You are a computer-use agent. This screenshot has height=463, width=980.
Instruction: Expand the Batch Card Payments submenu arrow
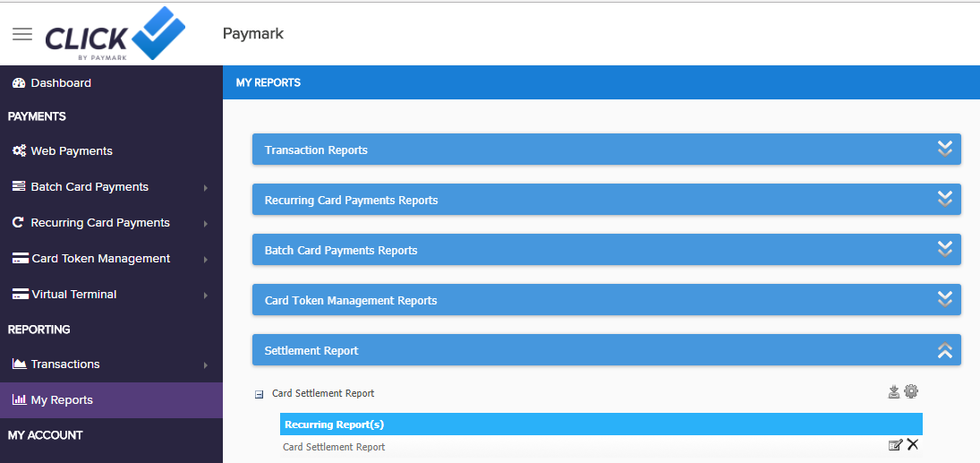[x=206, y=188]
